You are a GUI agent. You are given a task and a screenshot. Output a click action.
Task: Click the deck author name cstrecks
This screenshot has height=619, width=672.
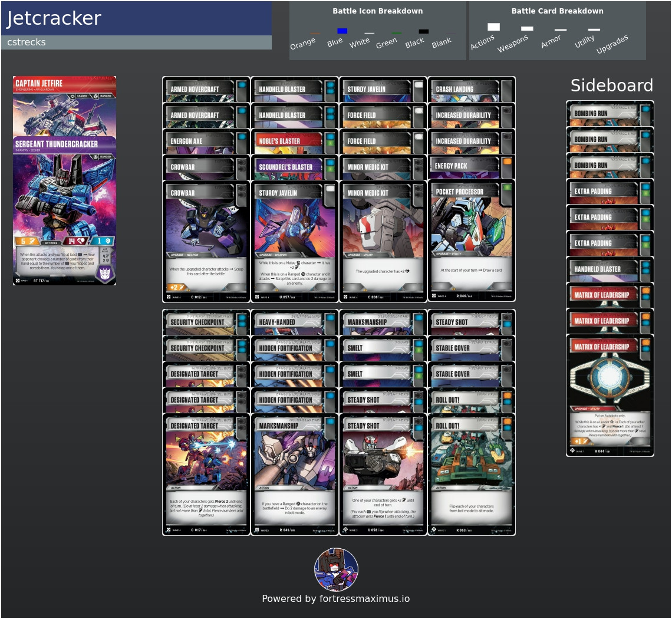tap(27, 42)
